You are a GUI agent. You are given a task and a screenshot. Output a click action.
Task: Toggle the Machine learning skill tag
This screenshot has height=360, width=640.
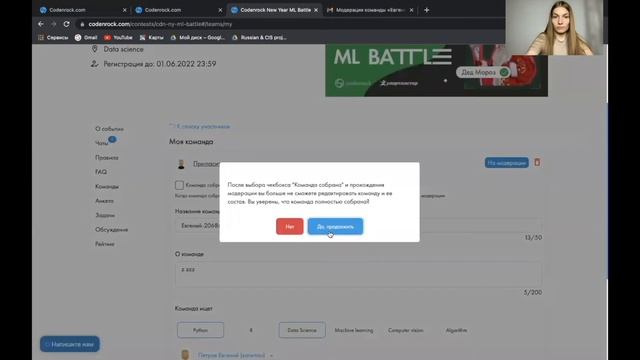354,330
